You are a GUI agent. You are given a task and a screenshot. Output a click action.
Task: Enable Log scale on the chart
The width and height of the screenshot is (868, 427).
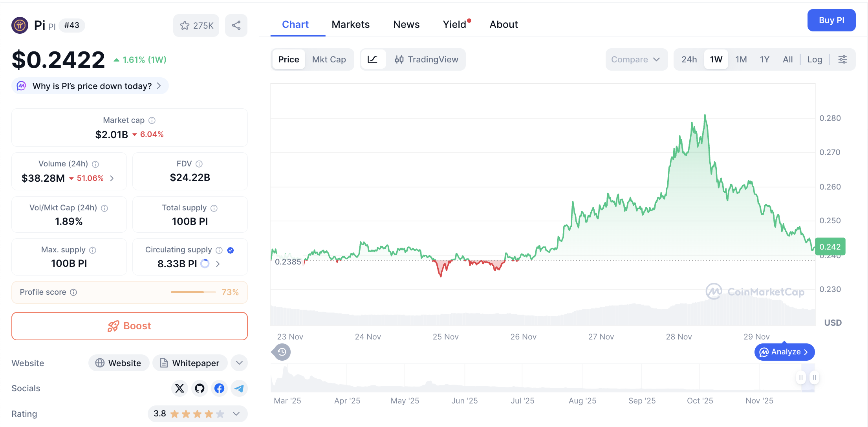click(x=815, y=59)
